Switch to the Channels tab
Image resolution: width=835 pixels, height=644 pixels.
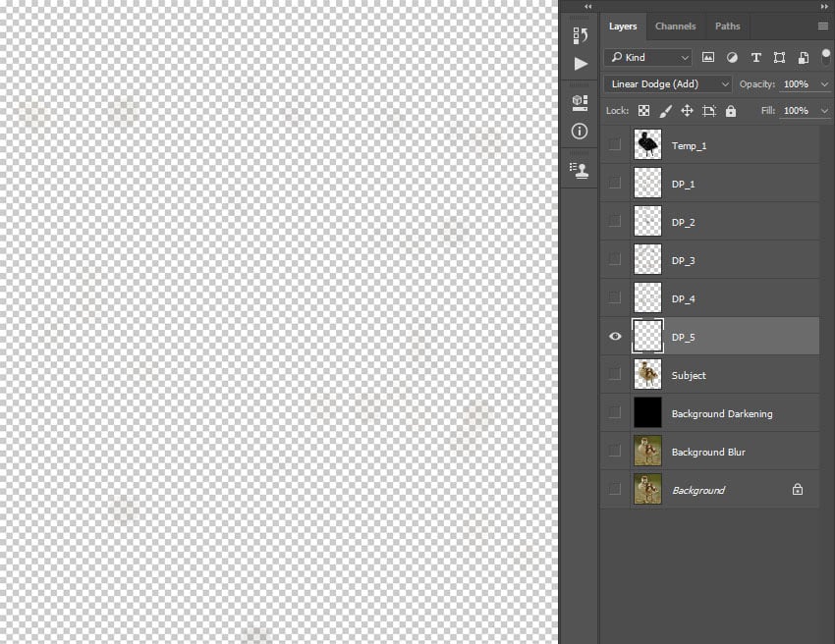676,26
